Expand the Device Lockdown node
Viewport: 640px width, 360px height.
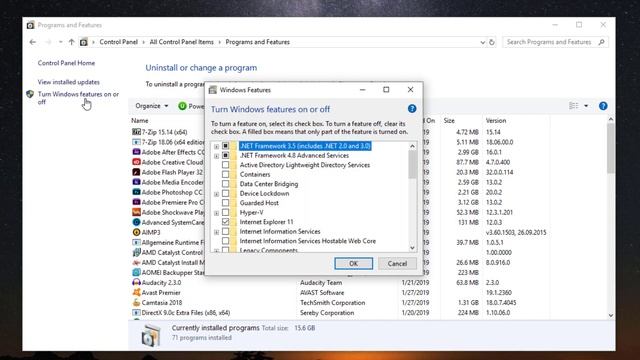(x=216, y=194)
